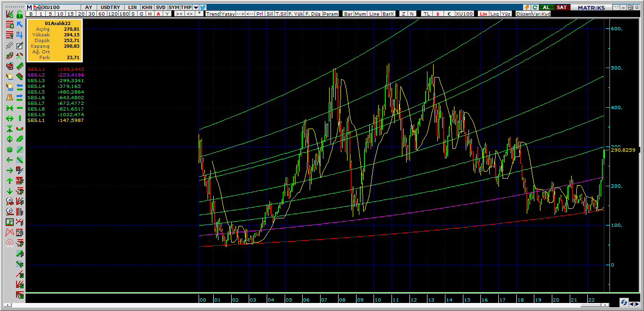This screenshot has width=644, height=311.
Task: Click the Yatay horizontal line button
Action: click(x=228, y=14)
